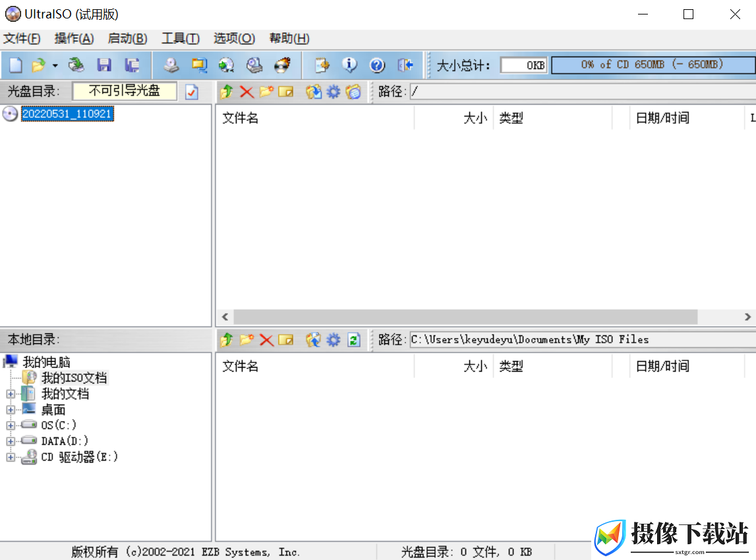Expand the CD 驱动器(E:) tree node
The image size is (756, 560).
11,457
